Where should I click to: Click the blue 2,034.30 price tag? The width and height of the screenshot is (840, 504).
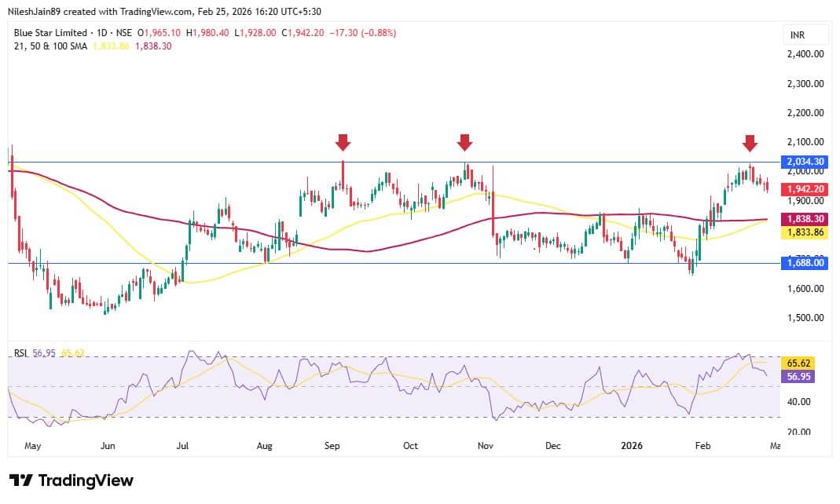tap(805, 162)
